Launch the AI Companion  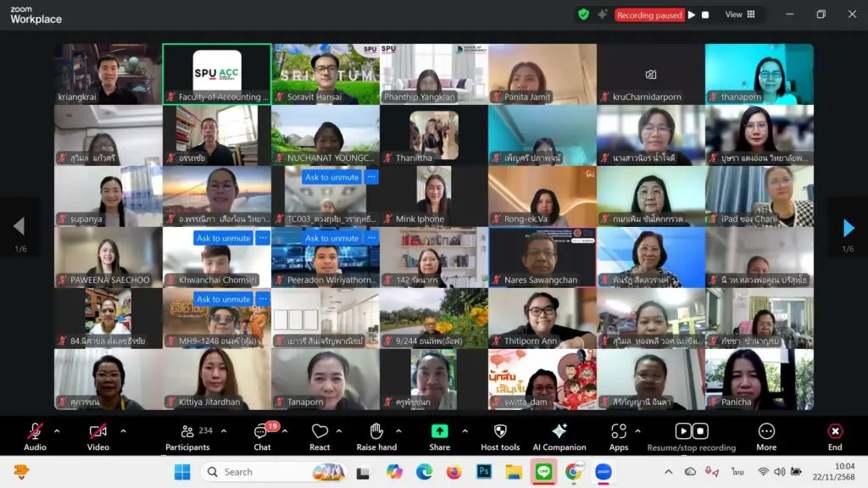[559, 432]
